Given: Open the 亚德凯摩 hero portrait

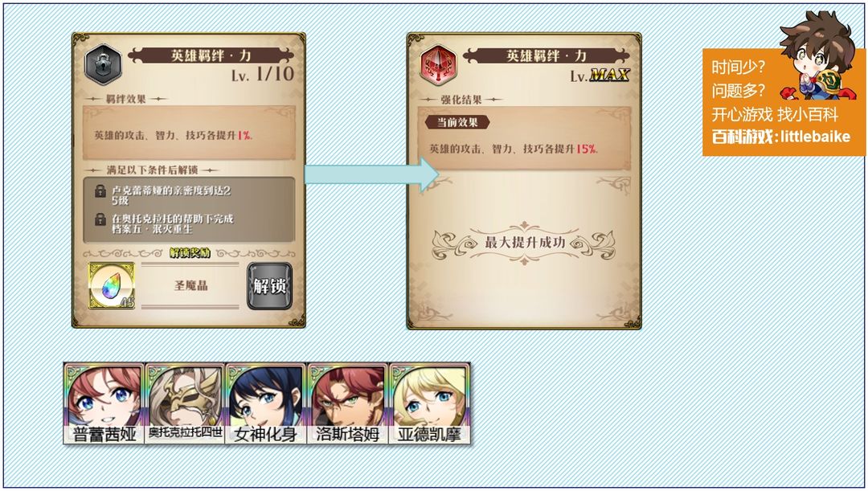Looking at the screenshot, I should (429, 403).
